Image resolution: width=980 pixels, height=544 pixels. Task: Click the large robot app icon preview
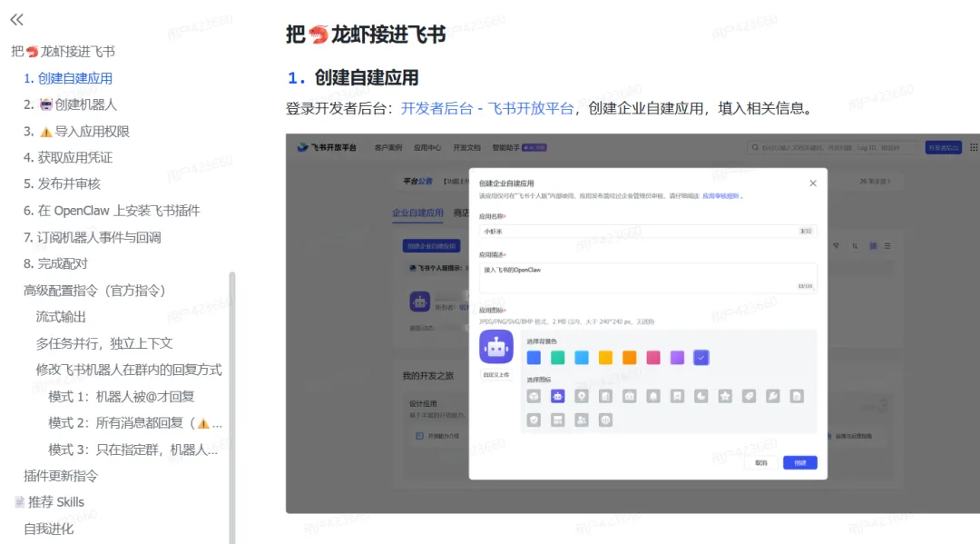point(496,347)
